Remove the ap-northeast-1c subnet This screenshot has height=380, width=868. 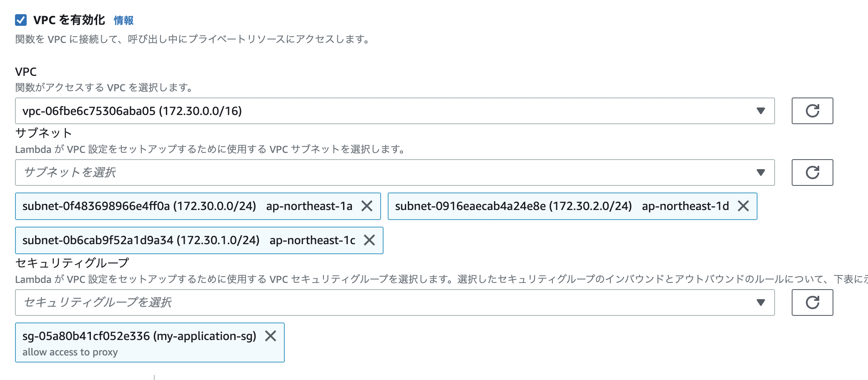tap(369, 240)
